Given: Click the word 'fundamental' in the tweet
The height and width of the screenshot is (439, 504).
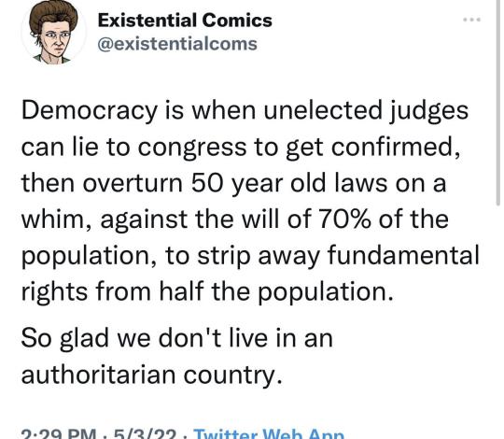Looking at the screenshot, I should click(x=403, y=255).
